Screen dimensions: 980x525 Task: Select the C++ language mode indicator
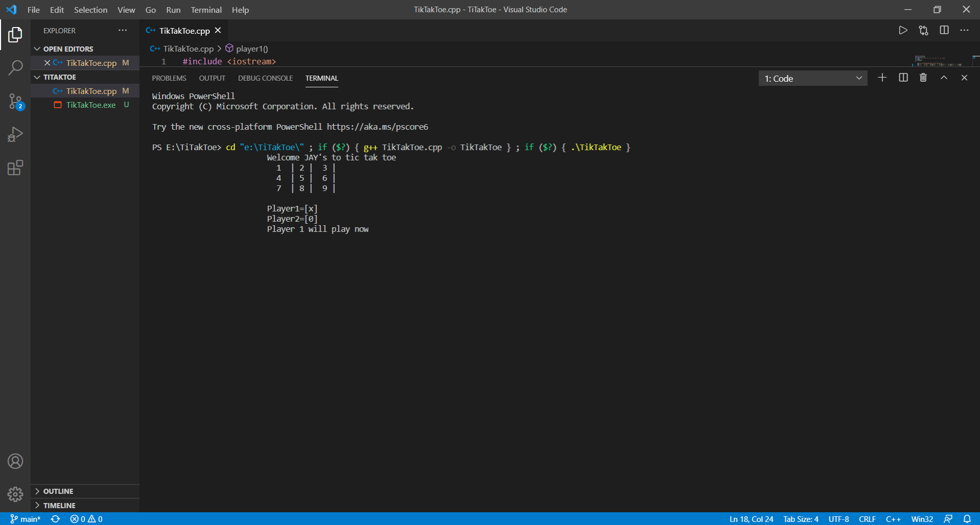coord(894,519)
